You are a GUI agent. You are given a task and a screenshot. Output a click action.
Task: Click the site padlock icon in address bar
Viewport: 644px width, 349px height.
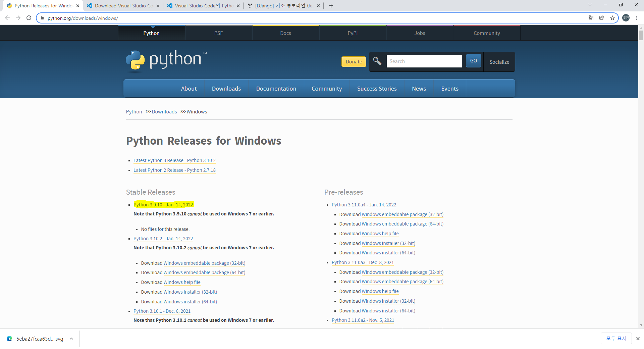coord(42,18)
